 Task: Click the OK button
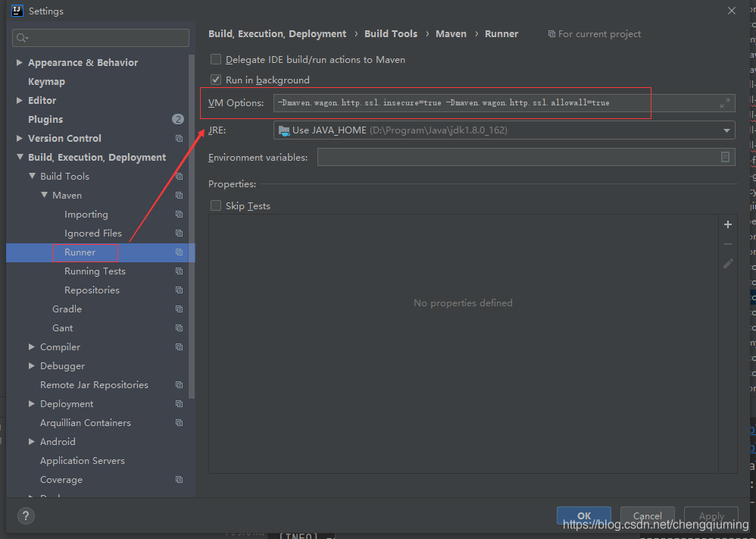[x=584, y=515]
